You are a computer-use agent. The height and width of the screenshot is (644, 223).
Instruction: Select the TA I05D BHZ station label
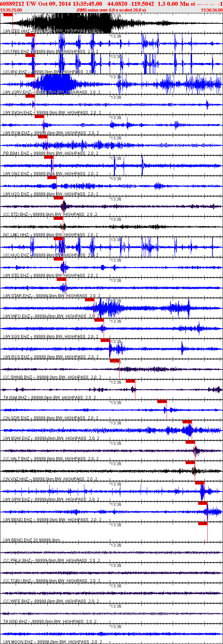click(x=50, y=622)
